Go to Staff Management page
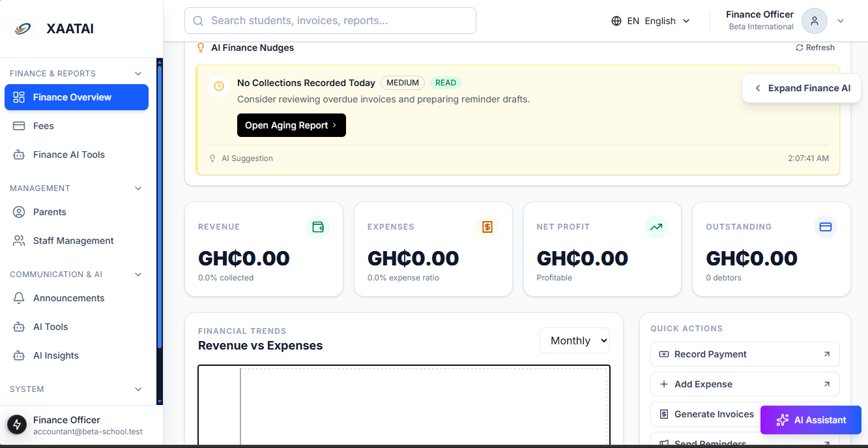 point(73,241)
